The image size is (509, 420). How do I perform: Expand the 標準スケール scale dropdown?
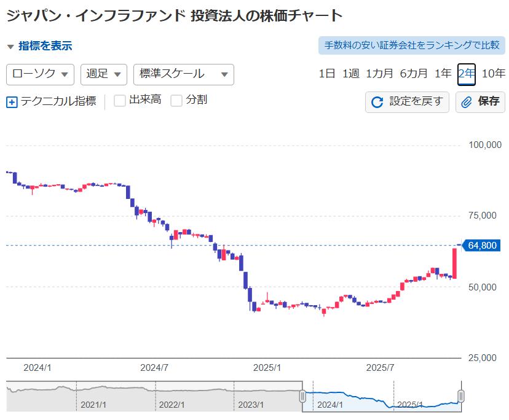[x=183, y=74]
